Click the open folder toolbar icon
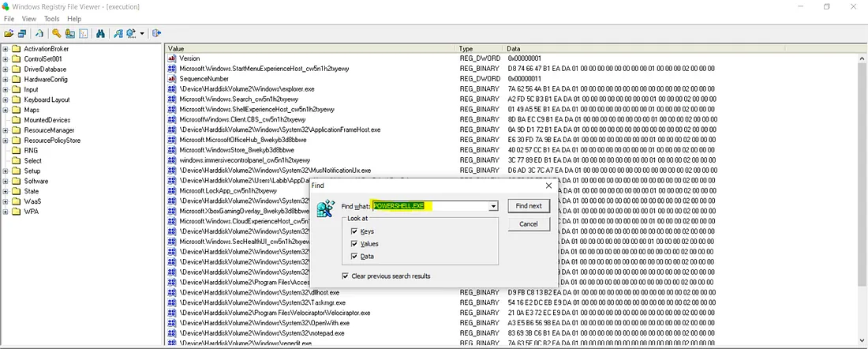This screenshot has height=349, width=868. tap(9, 33)
